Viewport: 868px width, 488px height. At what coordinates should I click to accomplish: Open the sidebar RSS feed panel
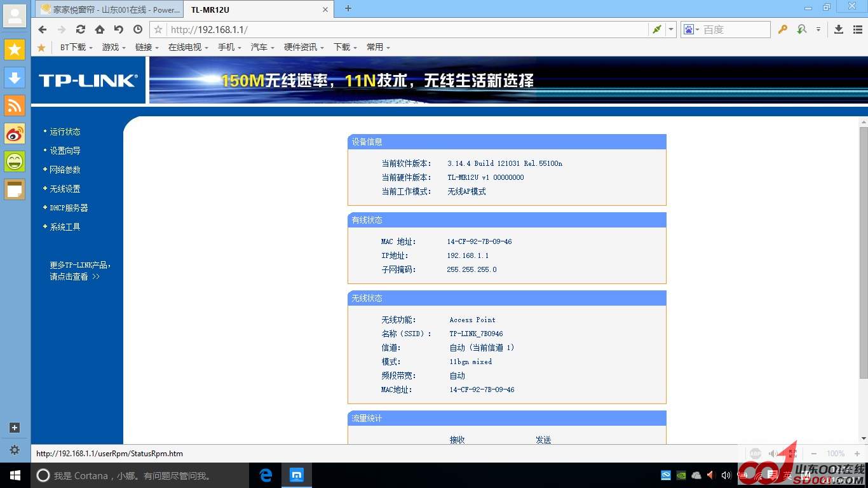[15, 105]
